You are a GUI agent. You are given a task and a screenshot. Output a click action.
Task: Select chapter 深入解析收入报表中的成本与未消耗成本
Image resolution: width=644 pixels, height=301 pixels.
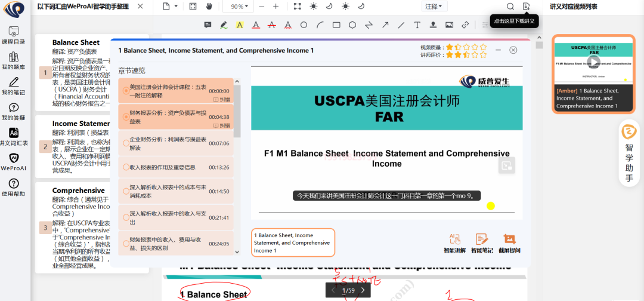[175, 191]
